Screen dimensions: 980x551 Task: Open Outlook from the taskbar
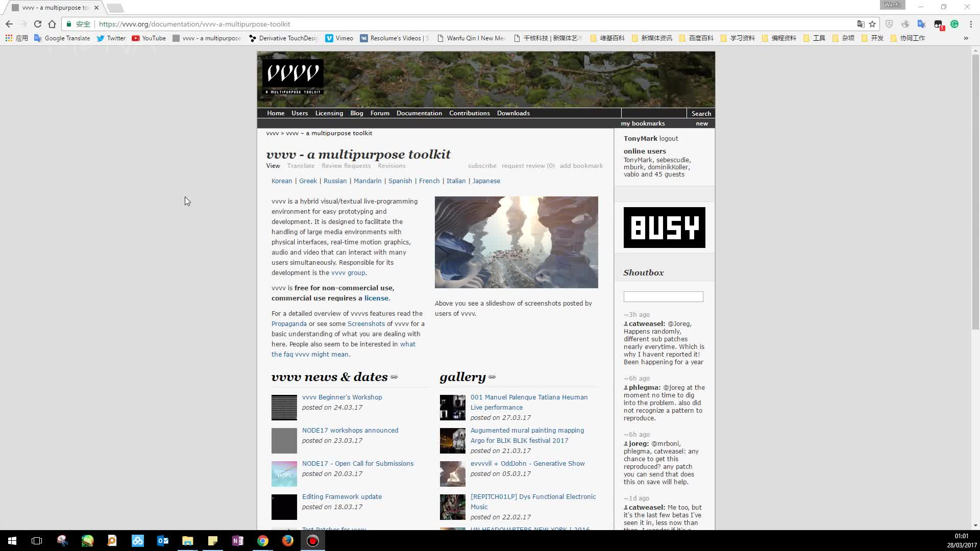point(163,541)
